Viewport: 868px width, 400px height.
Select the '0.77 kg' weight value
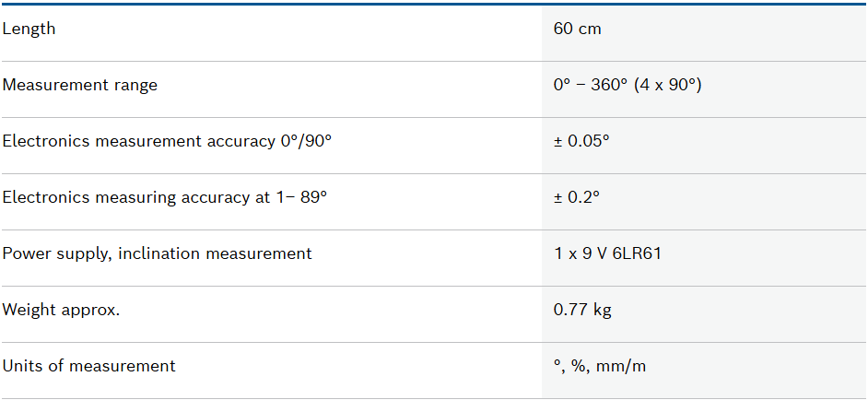point(582,310)
